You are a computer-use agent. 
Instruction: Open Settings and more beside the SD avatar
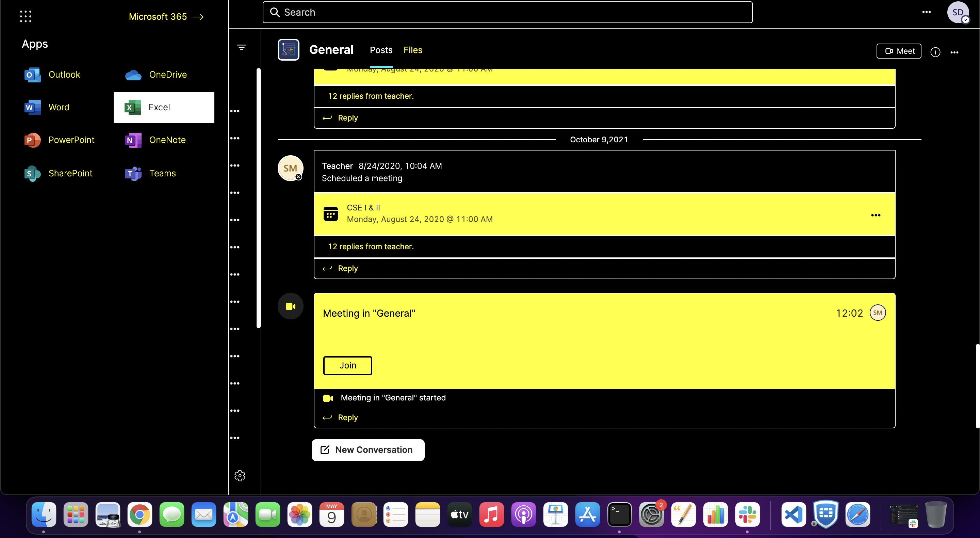point(926,12)
